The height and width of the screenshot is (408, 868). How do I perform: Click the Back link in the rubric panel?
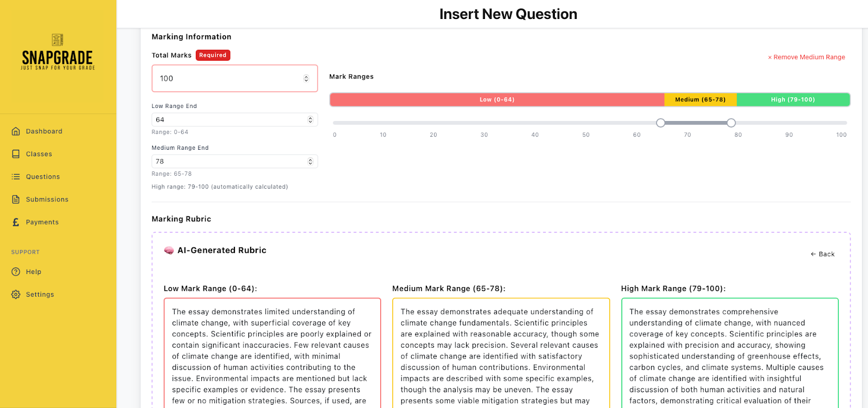822,253
